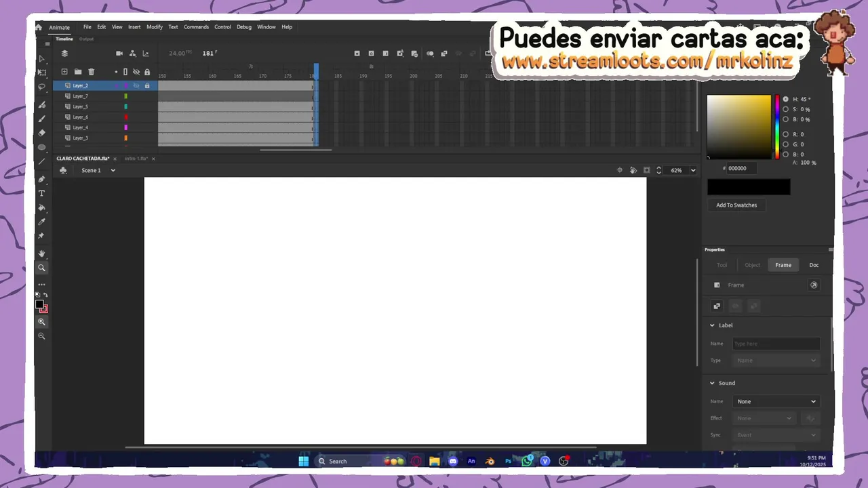Image resolution: width=868 pixels, height=488 pixels.
Task: Click the New Layer icon
Action: 64,72
